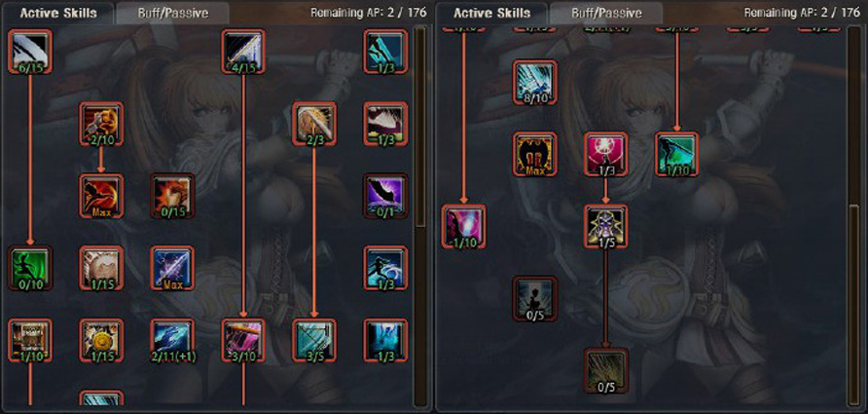The width and height of the screenshot is (868, 414).
Task: Select the teal slash skill at 3/5
Action: [x=314, y=340]
